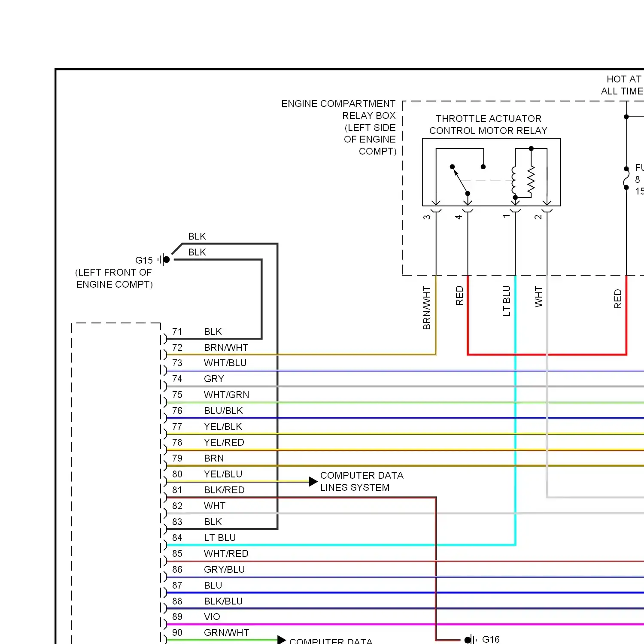Click connector pin number 89
Screen dimensions: 644x644
pos(177,617)
